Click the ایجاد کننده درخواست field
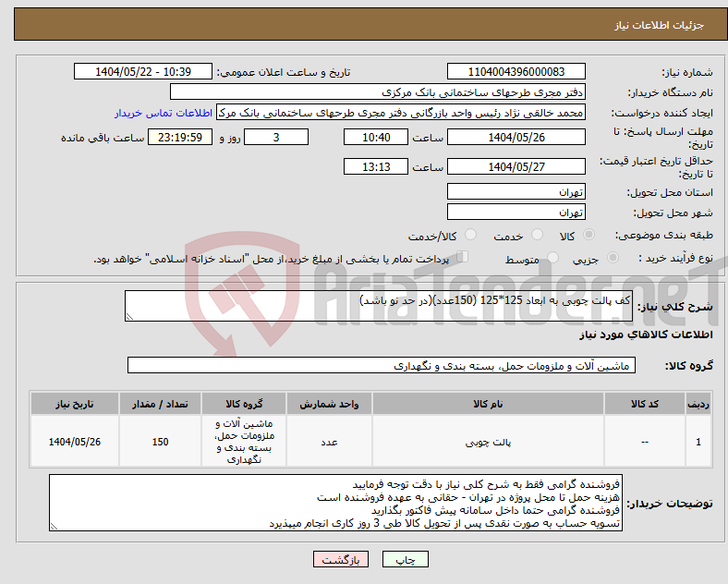Screen dimensions: 728x584 pos(401,113)
